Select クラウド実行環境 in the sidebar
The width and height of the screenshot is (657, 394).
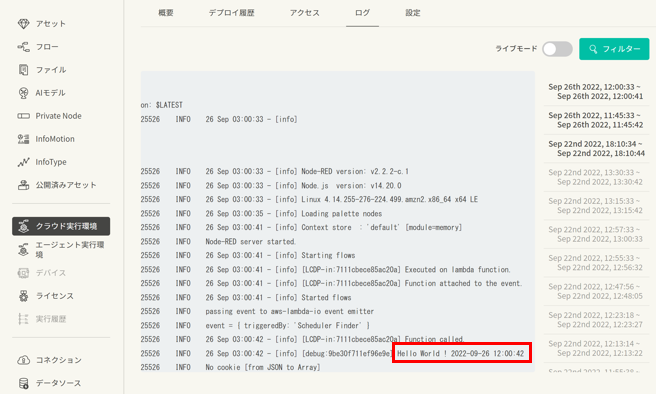click(61, 226)
